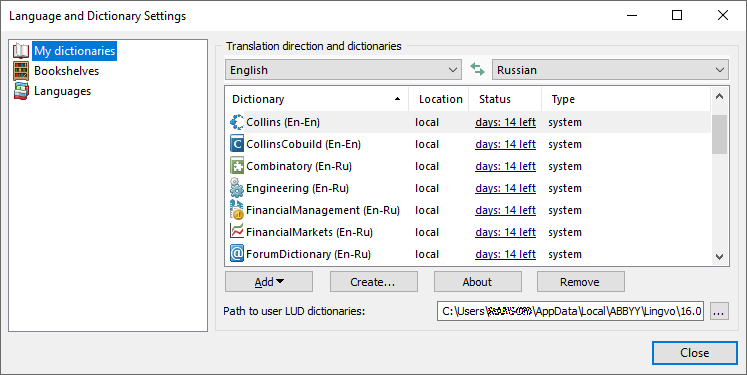Open the Add dropdown button
Screen dimensions: 747x375
(269, 282)
